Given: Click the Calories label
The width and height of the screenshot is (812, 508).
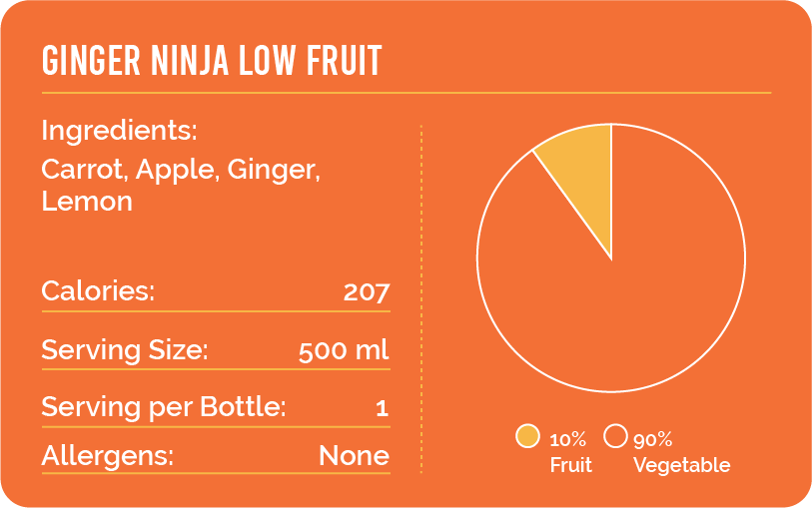Looking at the screenshot, I should pos(98,291).
